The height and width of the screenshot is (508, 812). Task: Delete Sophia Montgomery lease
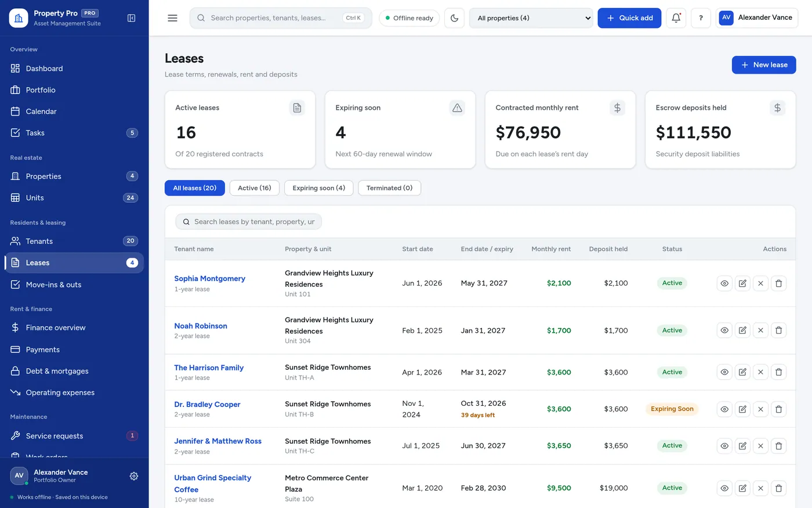[778, 283]
